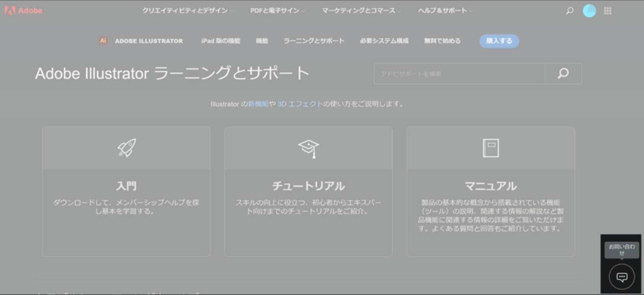Open the chat bubble contact icon
The height and width of the screenshot is (295, 644).
[x=622, y=277]
